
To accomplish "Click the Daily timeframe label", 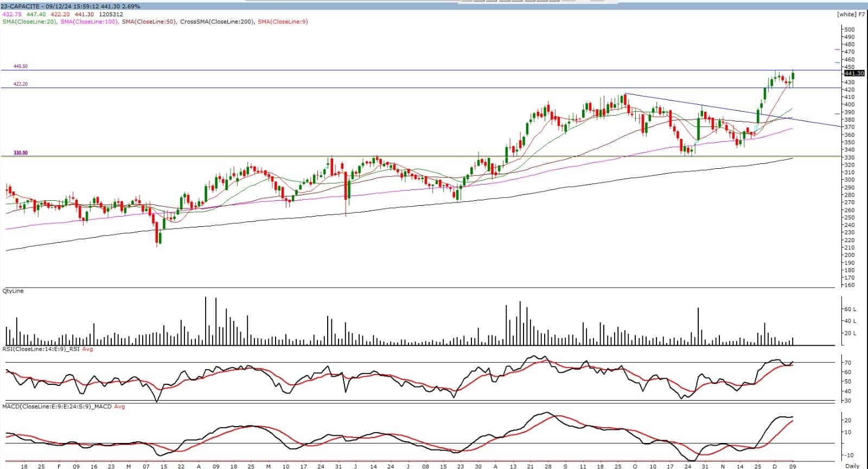I will click(x=852, y=466).
